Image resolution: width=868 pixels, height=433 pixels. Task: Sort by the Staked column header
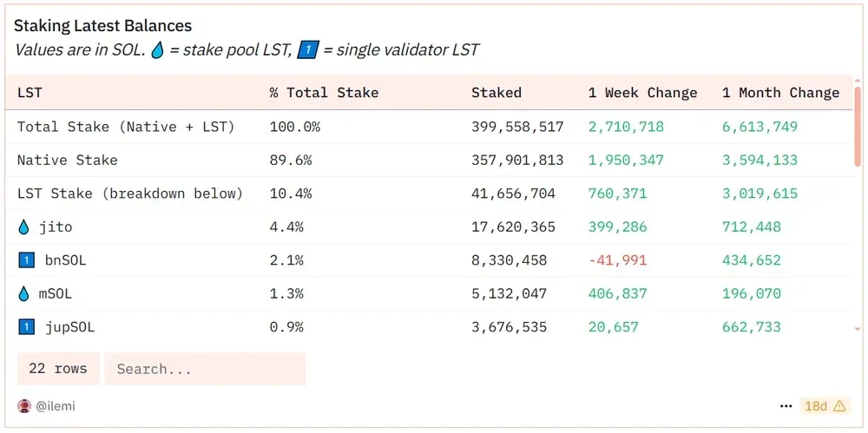(496, 93)
